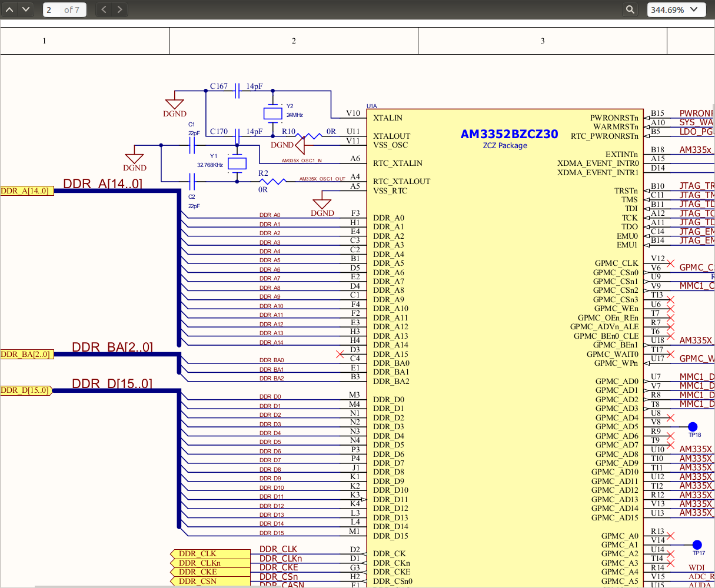Click the AM3352BZCZ30 part number
This screenshot has height=588, width=715.
pos(509,134)
